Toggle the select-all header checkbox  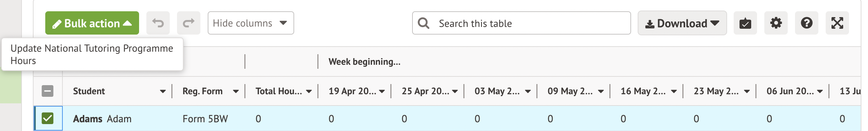(x=47, y=91)
